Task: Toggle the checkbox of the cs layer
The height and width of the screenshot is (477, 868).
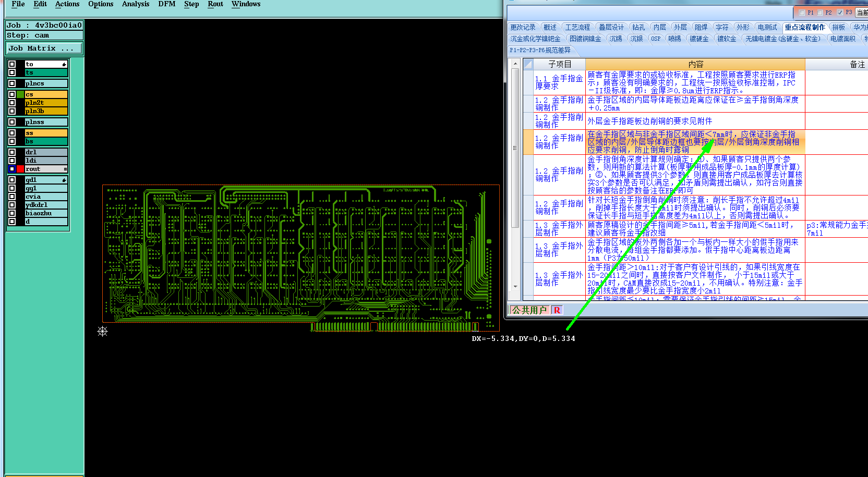Action: pyautogui.click(x=12, y=94)
